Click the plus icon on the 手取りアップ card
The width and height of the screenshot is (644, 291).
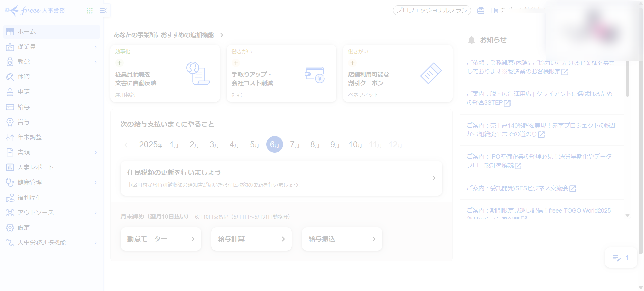click(x=236, y=63)
